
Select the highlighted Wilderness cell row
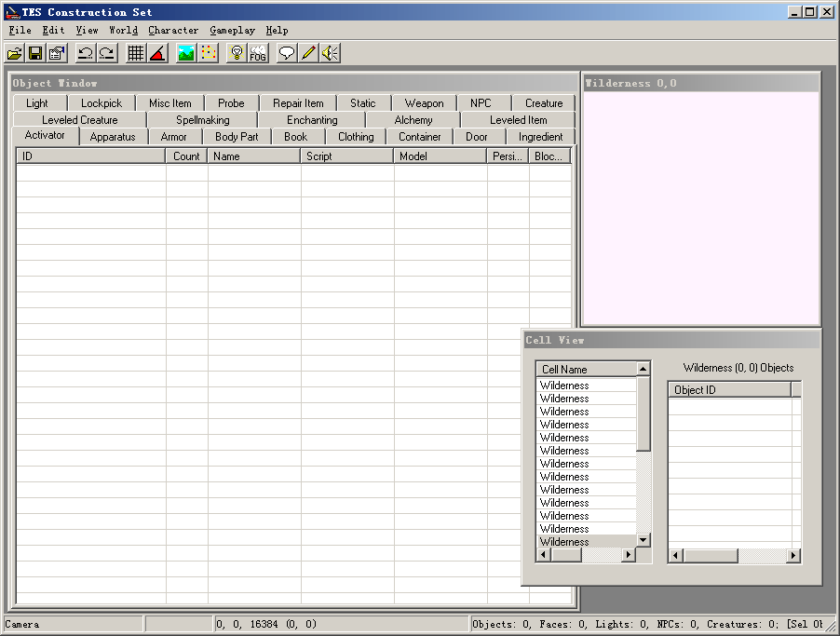(x=586, y=542)
